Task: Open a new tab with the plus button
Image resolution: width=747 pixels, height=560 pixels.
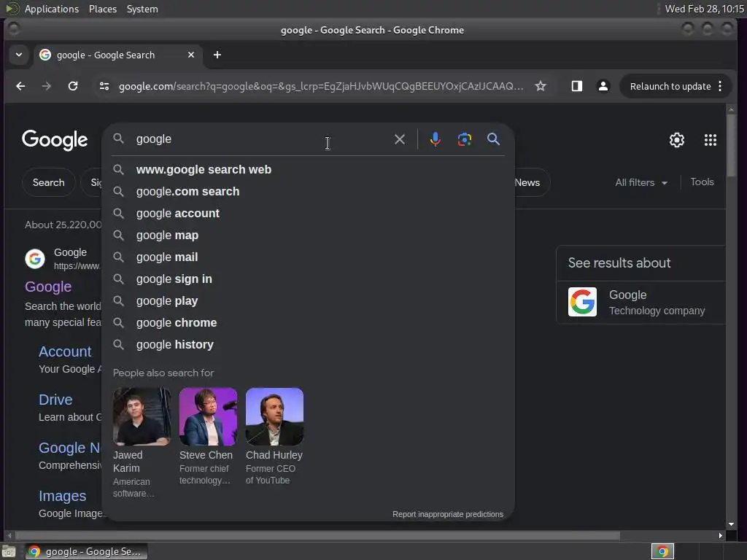Action: pyautogui.click(x=217, y=55)
